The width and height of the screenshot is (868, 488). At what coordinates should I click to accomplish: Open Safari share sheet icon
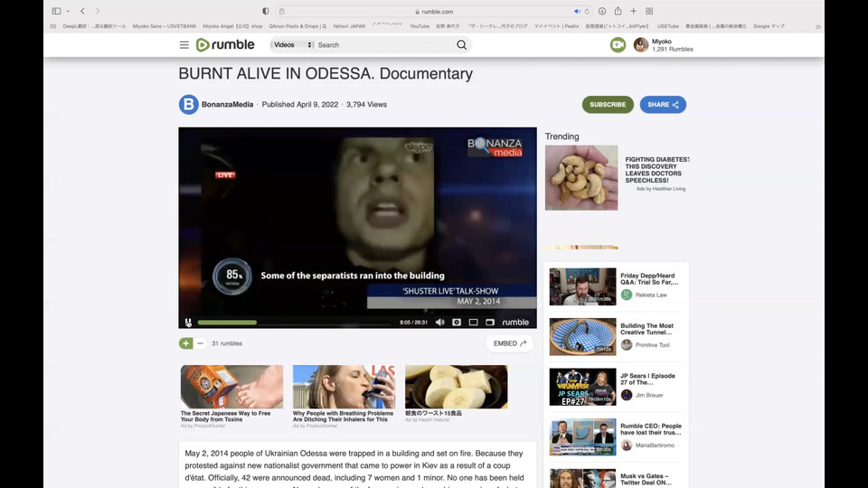coord(618,11)
